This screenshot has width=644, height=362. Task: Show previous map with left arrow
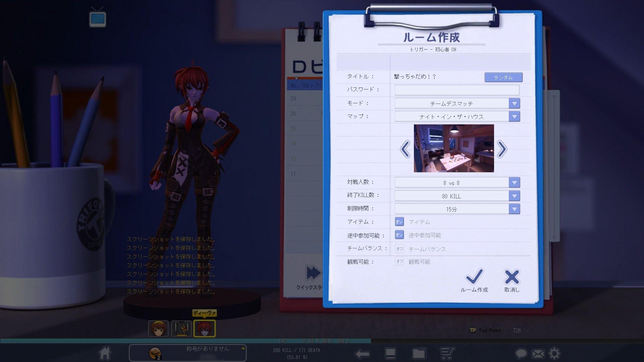click(x=405, y=149)
